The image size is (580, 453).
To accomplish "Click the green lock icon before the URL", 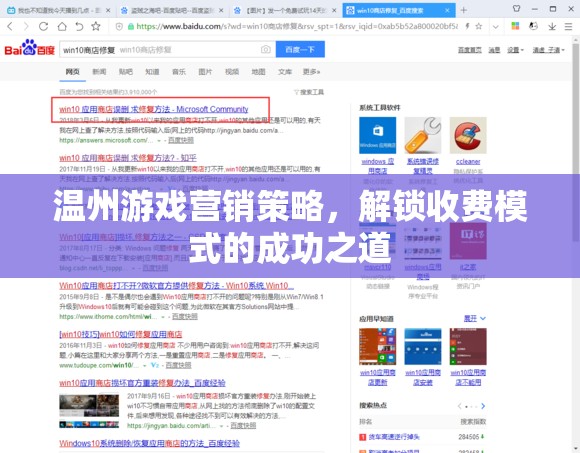I will [131, 26].
